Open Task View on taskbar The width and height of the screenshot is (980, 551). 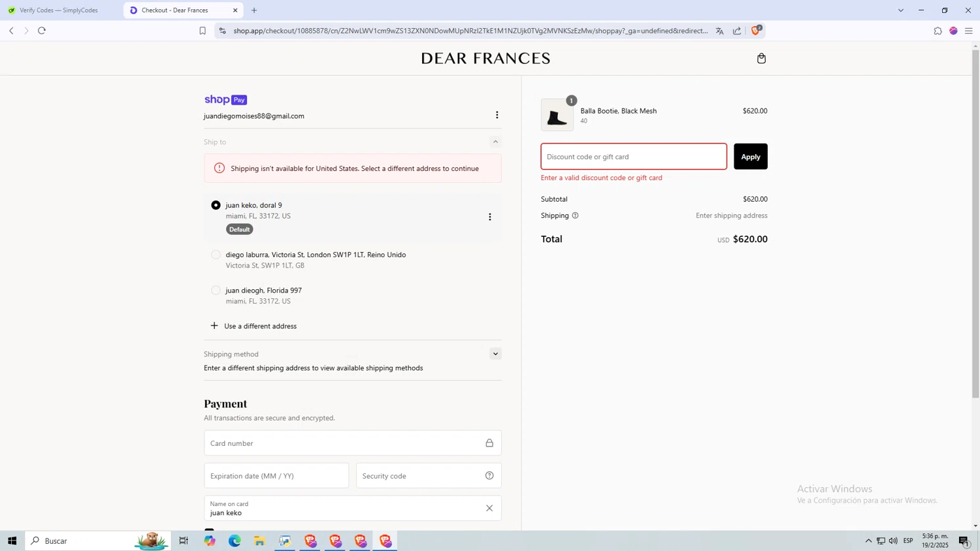click(x=184, y=541)
